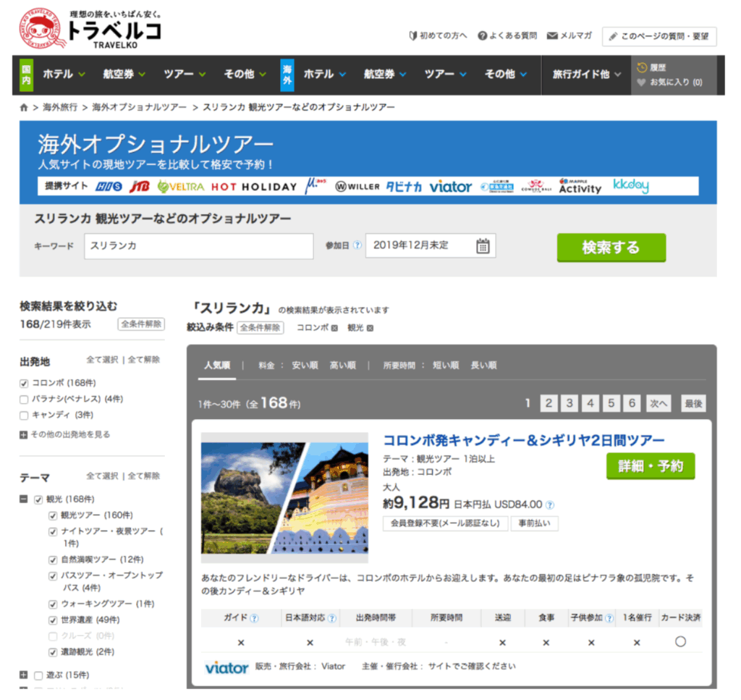The image size is (741, 700).
Task: Click help icon next to USD84.00 price
Action: pyautogui.click(x=550, y=505)
